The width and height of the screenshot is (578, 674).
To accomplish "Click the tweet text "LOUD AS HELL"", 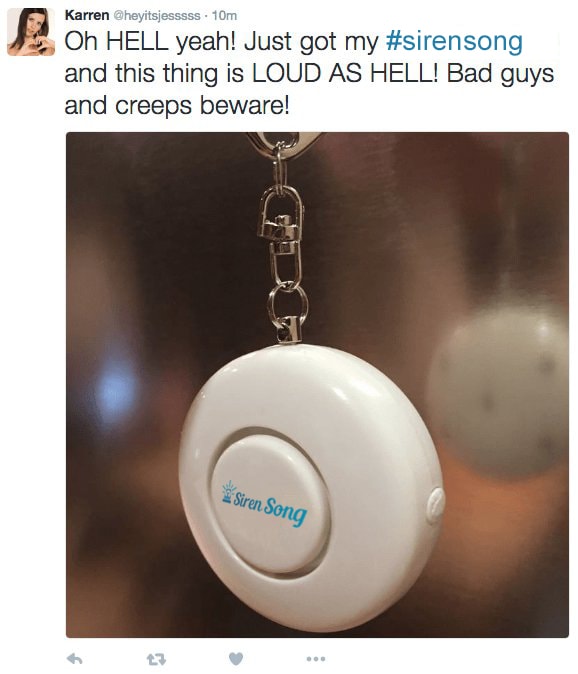I will tap(344, 74).
